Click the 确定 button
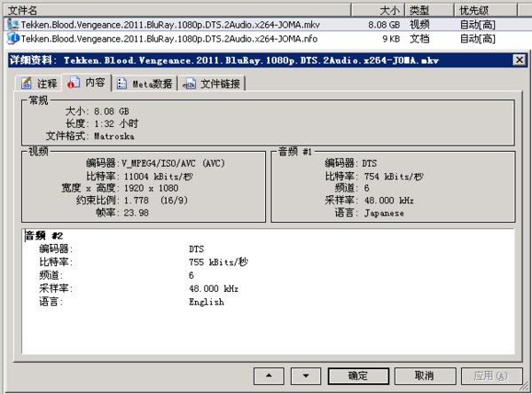532x394 pixels. (358, 376)
